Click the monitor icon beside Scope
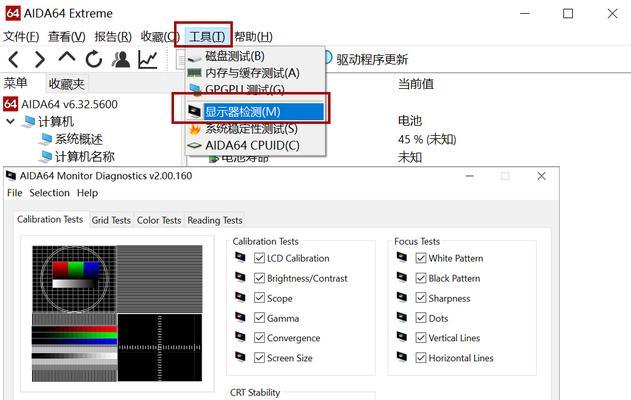Screen dimensions: 631x400 tap(240, 298)
